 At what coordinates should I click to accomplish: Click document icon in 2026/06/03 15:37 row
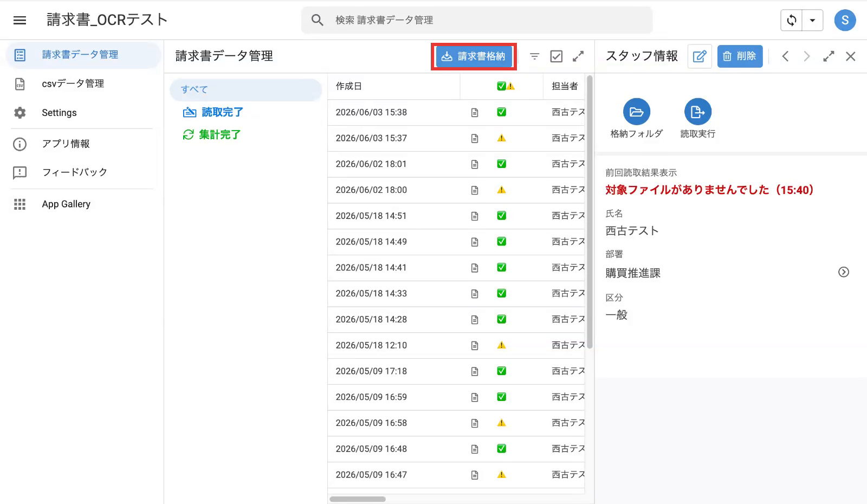pos(475,138)
